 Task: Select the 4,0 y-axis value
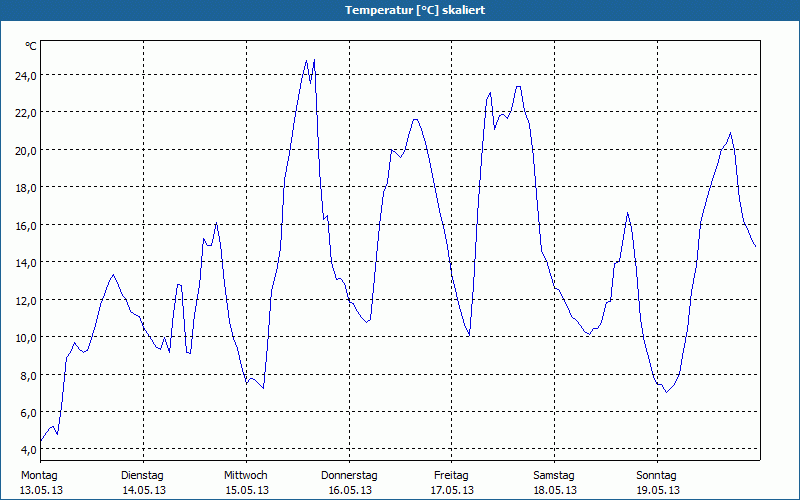(28, 450)
